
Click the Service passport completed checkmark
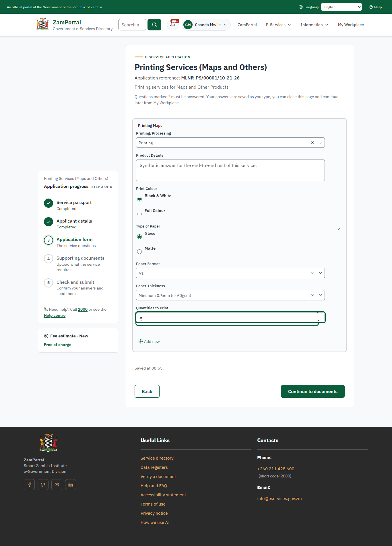pyautogui.click(x=48, y=203)
